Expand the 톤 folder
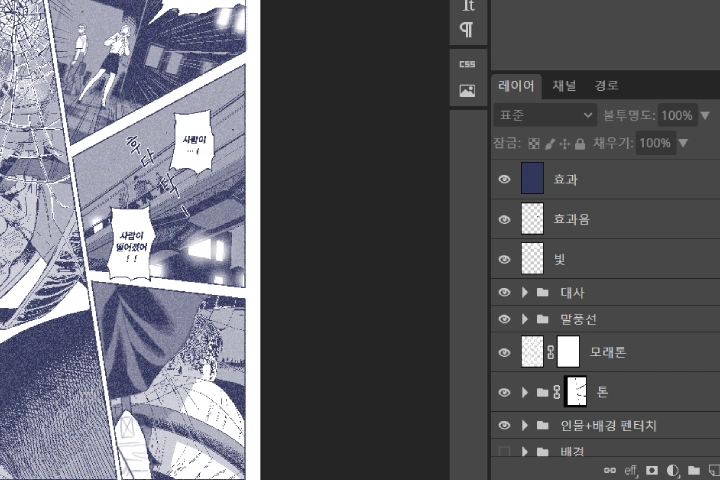 (525, 392)
